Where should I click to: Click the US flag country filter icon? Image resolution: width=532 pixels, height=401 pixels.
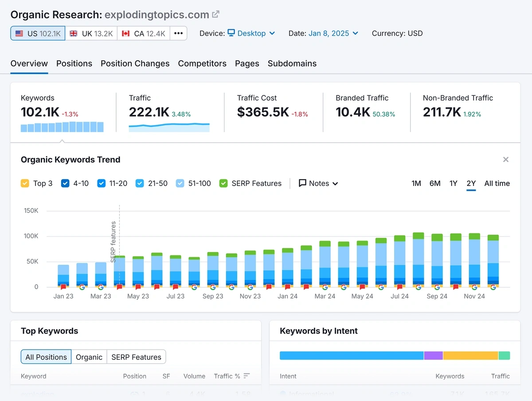tap(19, 33)
